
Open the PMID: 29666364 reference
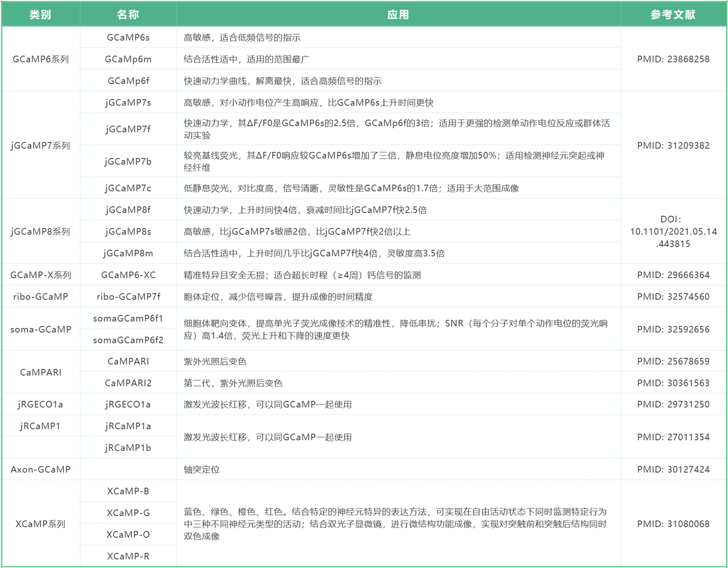673,275
